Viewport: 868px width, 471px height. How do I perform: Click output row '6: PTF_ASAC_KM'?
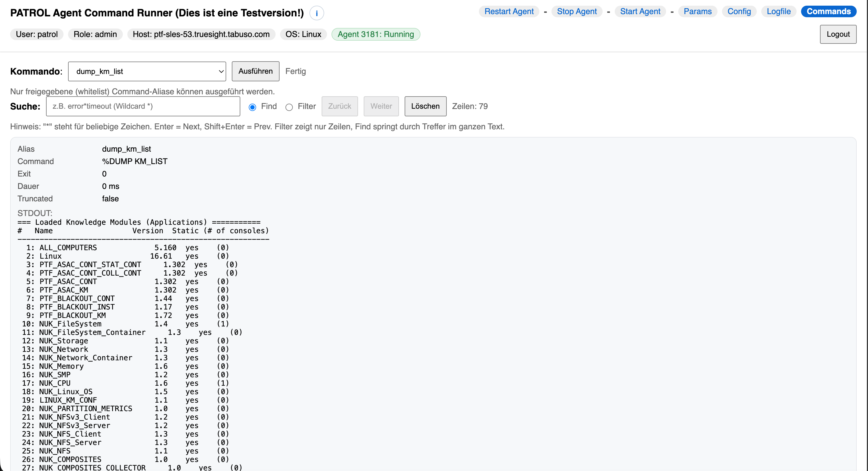click(x=127, y=290)
